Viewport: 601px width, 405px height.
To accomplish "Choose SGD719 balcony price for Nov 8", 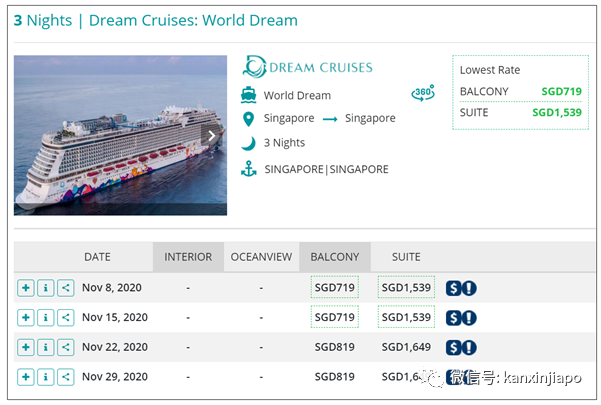I will pos(335,288).
